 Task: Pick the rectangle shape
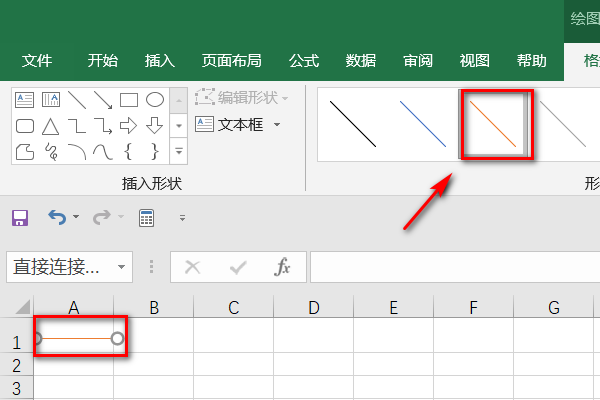(x=129, y=100)
